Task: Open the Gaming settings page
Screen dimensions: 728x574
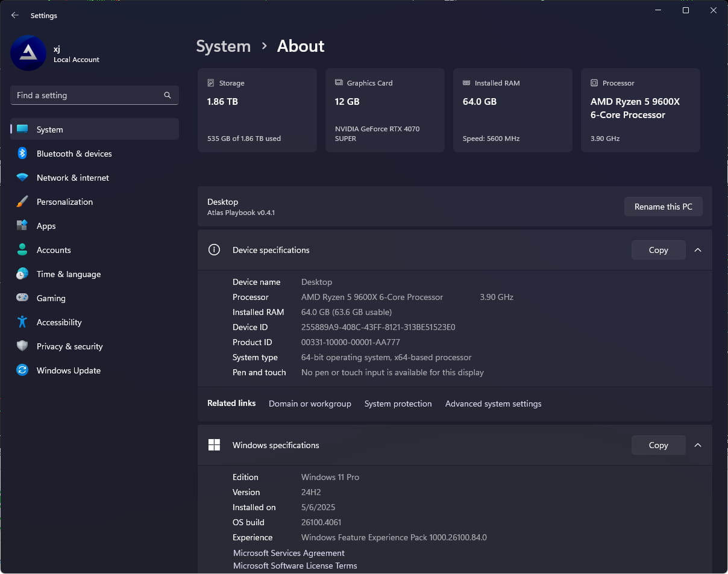Action: (x=95, y=298)
